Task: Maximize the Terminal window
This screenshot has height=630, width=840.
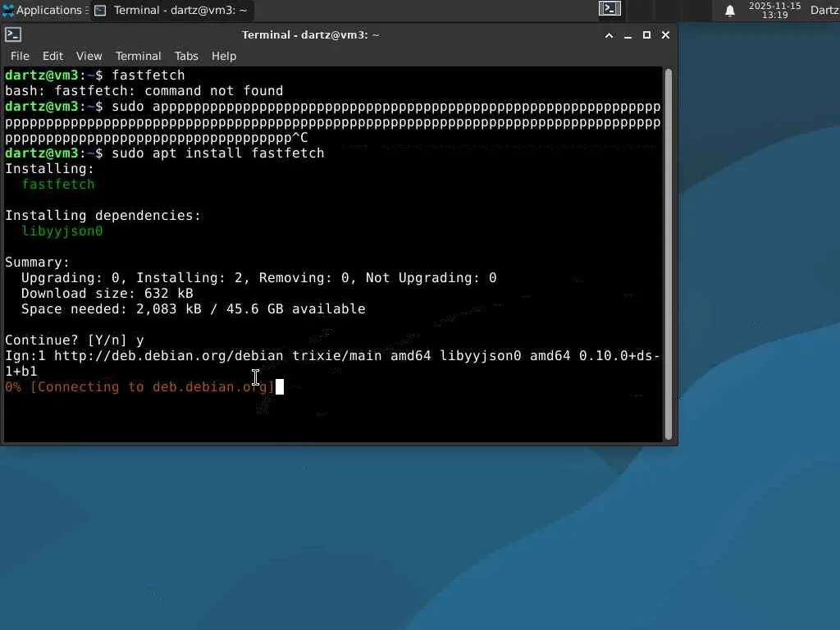Action: pos(646,34)
